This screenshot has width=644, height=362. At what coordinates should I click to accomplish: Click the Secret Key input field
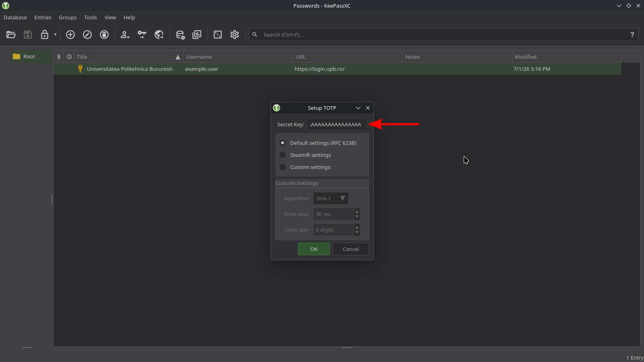tap(336, 124)
